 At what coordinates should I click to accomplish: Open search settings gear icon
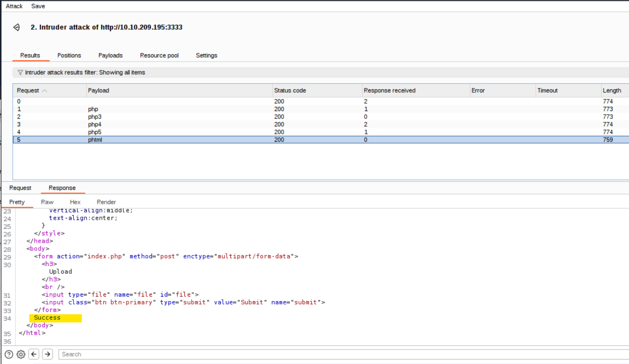21,354
